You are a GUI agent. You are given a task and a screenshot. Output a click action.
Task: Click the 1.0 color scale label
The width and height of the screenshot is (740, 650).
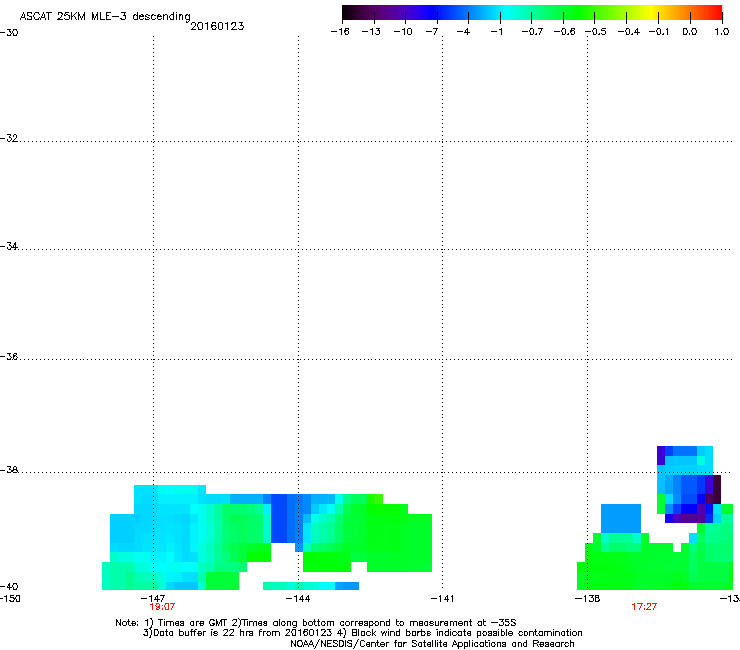coord(722,32)
